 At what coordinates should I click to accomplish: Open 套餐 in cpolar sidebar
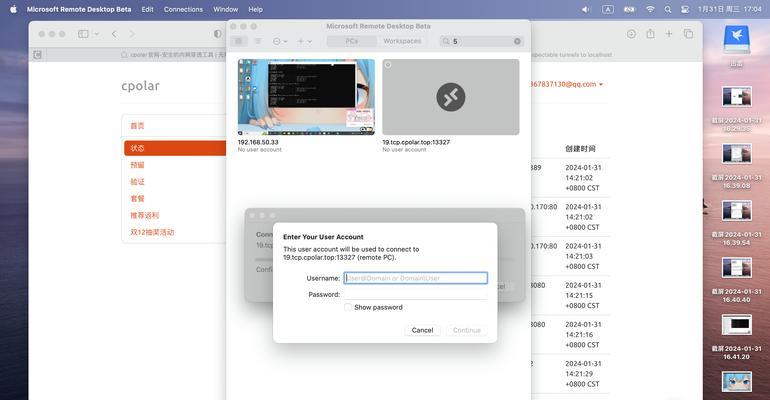pos(138,199)
